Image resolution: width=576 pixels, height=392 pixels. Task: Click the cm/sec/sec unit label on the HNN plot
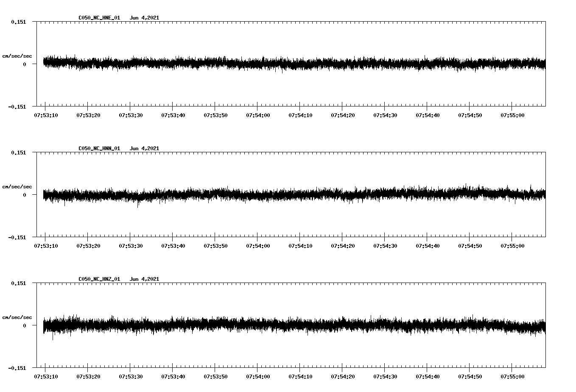click(x=17, y=187)
